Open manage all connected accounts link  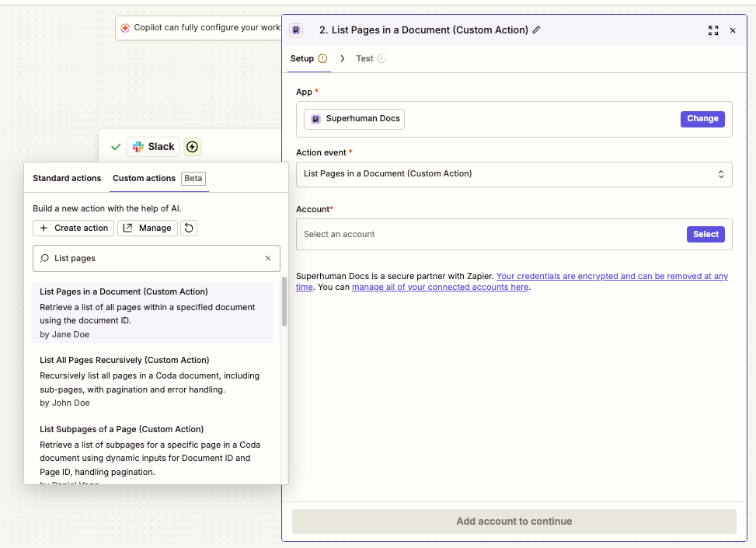pyautogui.click(x=441, y=287)
